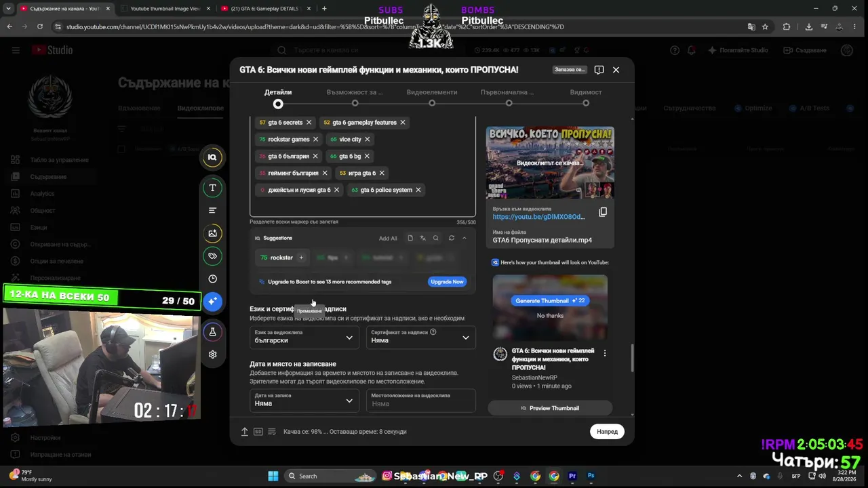Click the copy document icon in Suggestions
The height and width of the screenshot is (488, 868).
410,239
